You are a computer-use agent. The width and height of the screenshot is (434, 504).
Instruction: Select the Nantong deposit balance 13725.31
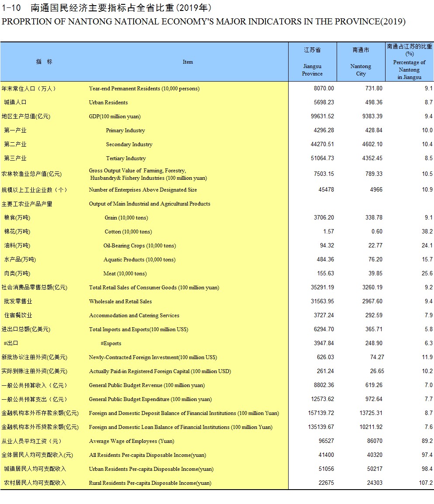click(x=371, y=413)
